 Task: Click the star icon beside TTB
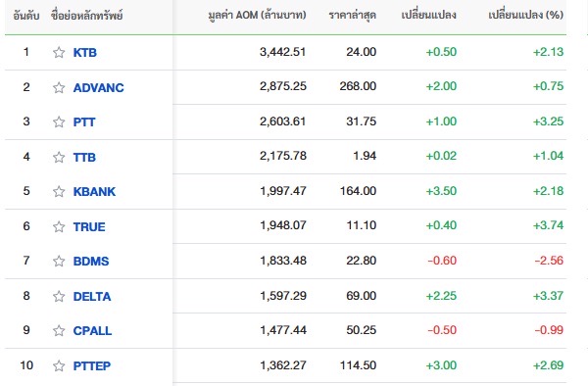pos(59,157)
